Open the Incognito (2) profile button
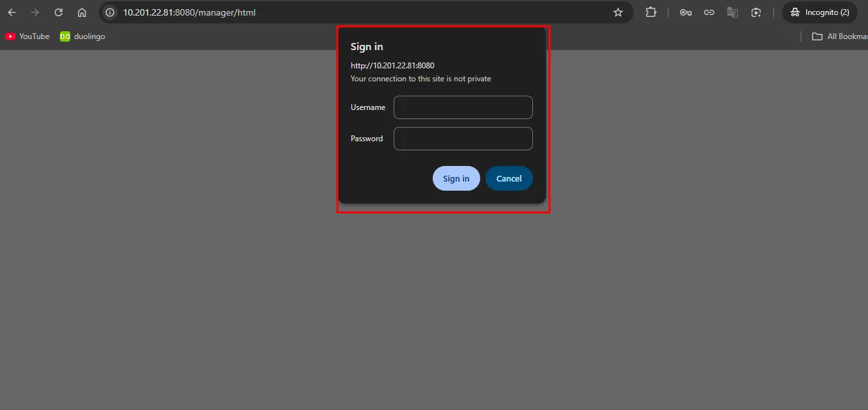Image resolution: width=868 pixels, height=410 pixels. [x=820, y=12]
